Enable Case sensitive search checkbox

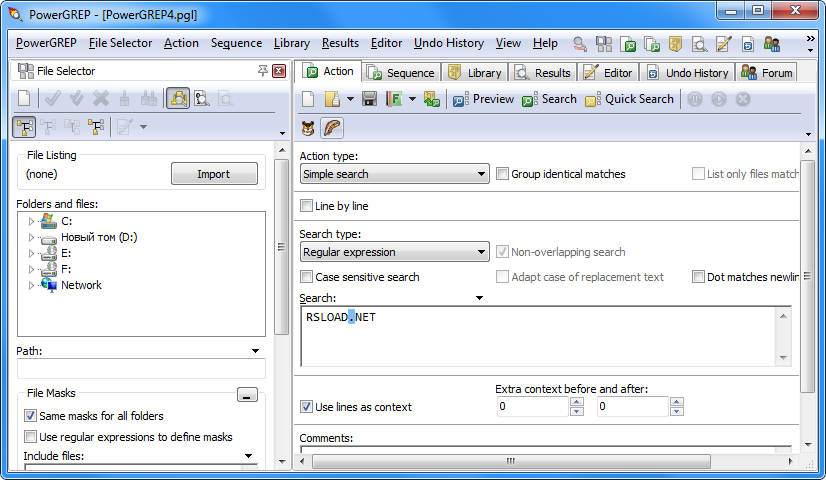point(306,277)
